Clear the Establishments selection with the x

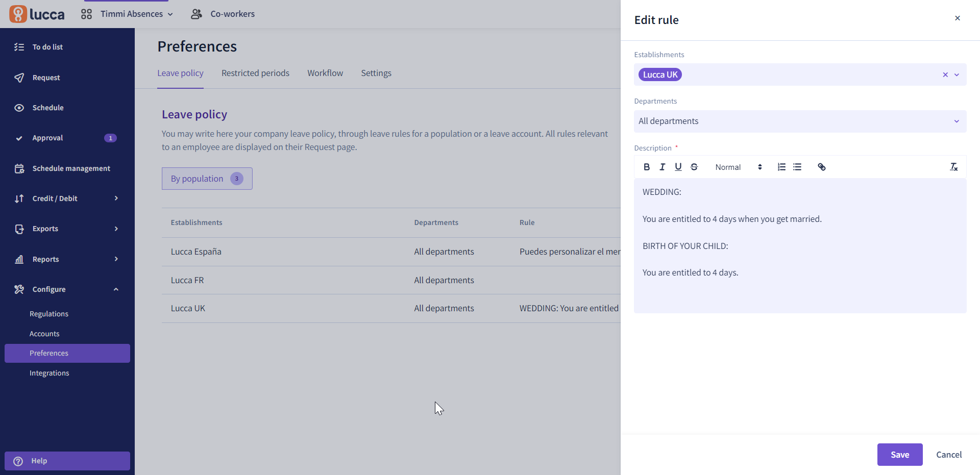(945, 74)
